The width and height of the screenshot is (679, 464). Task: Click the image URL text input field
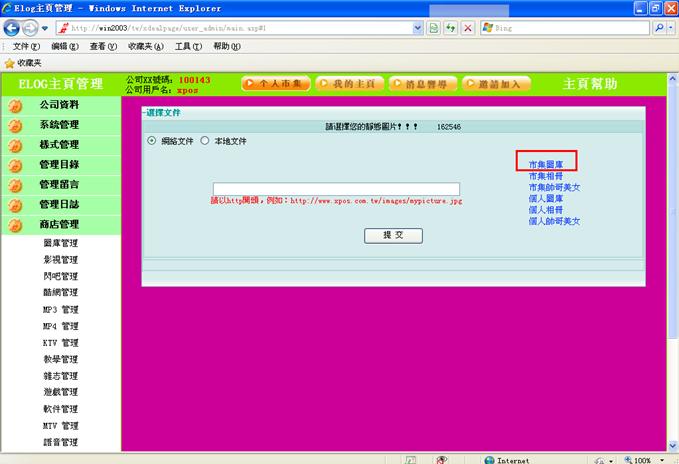pyautogui.click(x=336, y=189)
